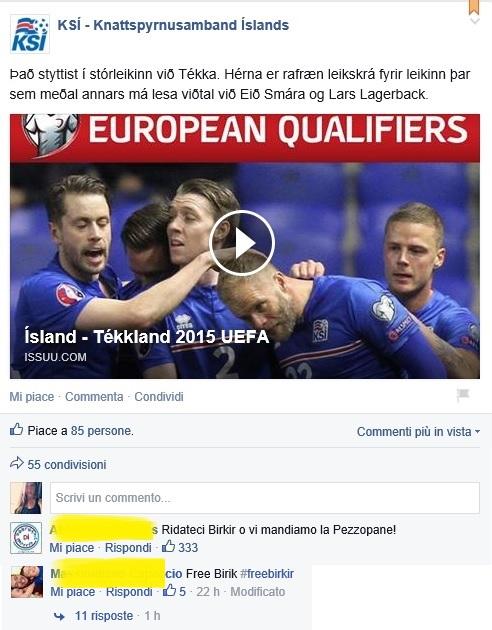Image resolution: width=492 pixels, height=630 pixels.
Task: Open the #freebirkir hashtag link
Action: [x=267, y=573]
